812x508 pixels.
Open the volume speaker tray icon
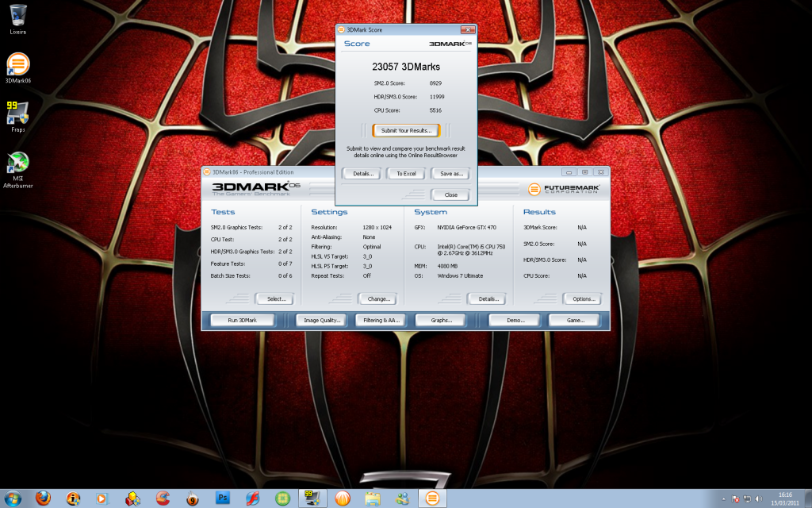coord(759,499)
